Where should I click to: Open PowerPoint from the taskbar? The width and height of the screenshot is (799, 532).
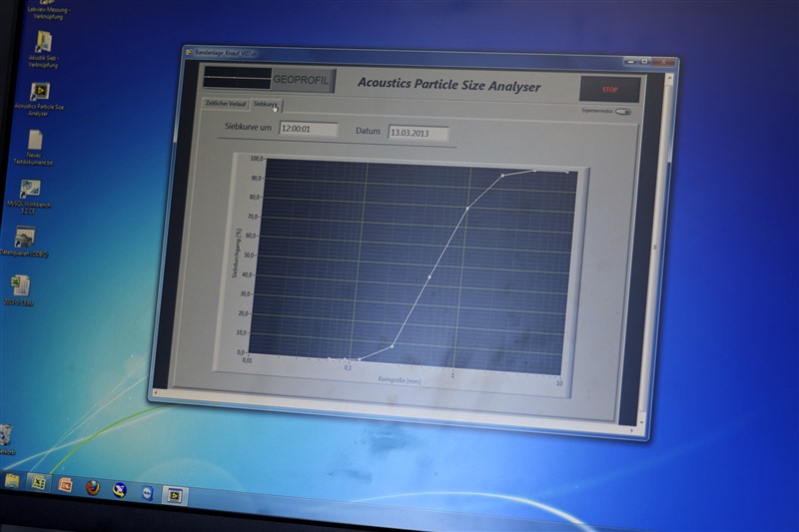coord(66,485)
